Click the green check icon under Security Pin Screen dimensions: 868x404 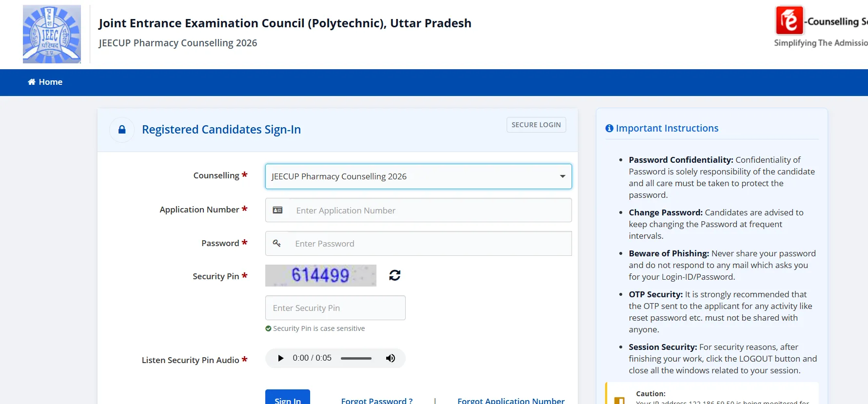pyautogui.click(x=268, y=328)
